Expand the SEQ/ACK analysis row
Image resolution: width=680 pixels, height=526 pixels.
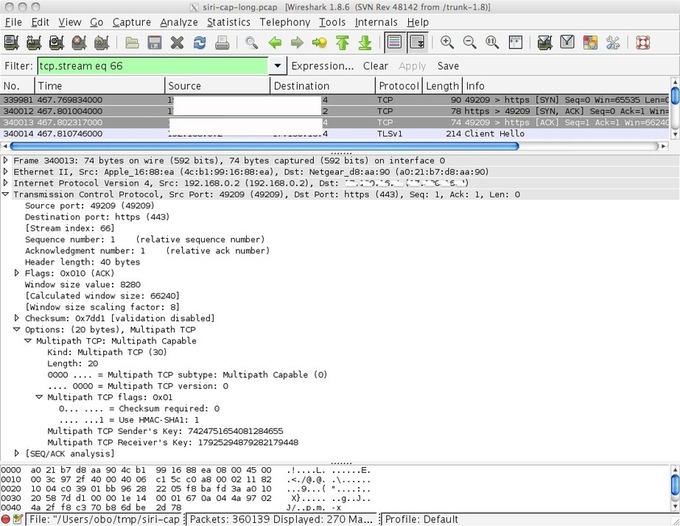pyautogui.click(x=17, y=453)
